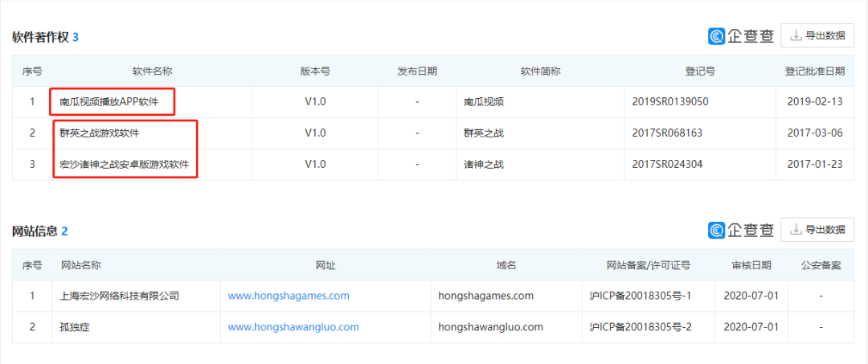This screenshot has height=364, width=868.
Task: Click the 网站名称 column header
Action: point(81,265)
